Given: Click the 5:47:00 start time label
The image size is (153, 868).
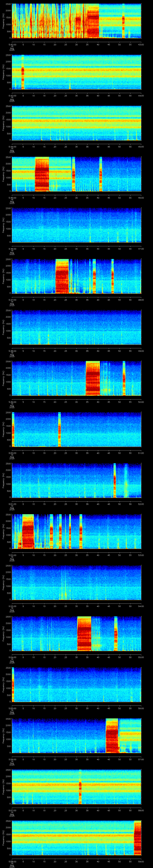Looking at the screenshot, I should [x=12, y=300].
